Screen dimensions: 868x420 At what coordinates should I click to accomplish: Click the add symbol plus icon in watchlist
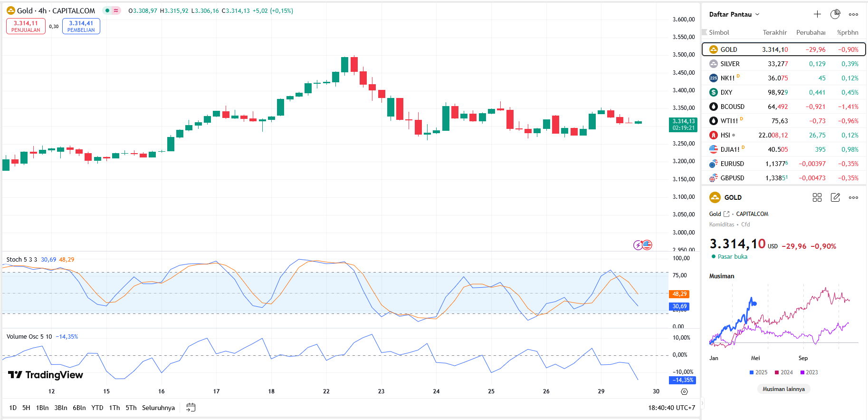[x=817, y=14]
